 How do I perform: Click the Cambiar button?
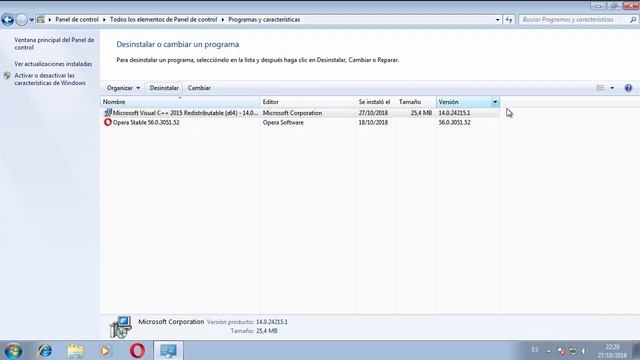point(199,88)
